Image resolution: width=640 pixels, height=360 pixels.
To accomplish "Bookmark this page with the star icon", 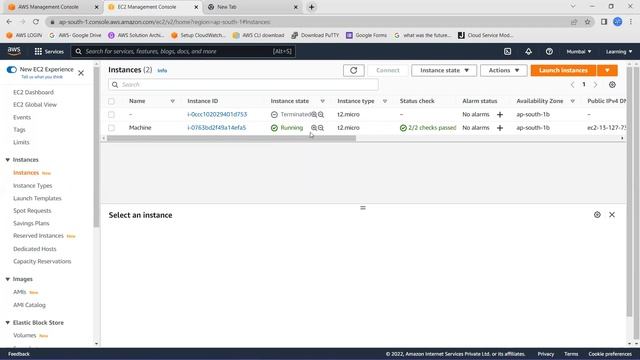I will click(x=587, y=22).
